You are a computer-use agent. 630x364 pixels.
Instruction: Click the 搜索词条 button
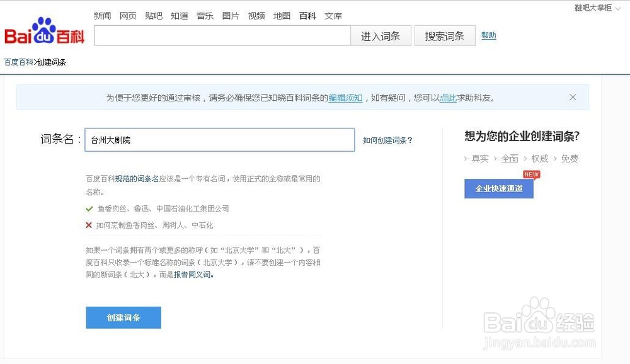444,36
